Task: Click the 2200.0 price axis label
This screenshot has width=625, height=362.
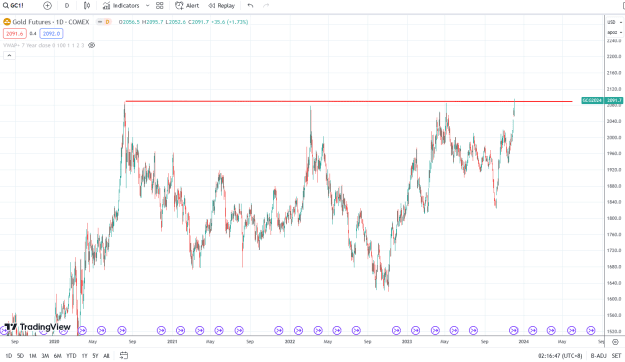Action: click(614, 57)
